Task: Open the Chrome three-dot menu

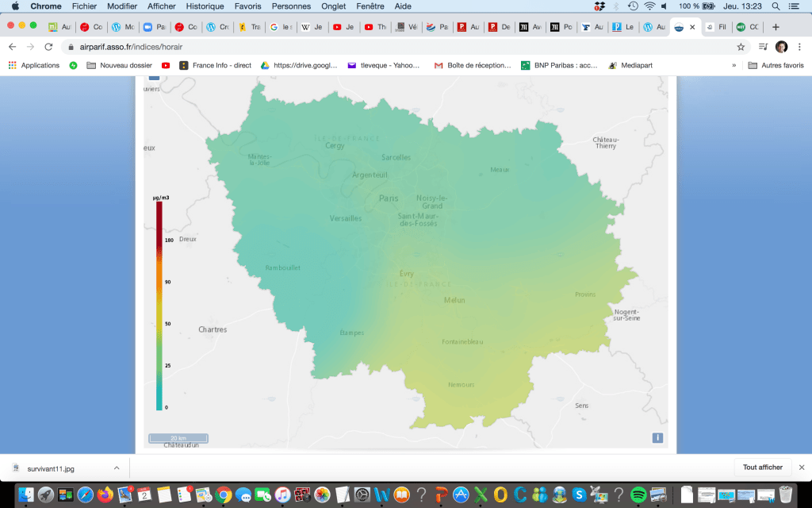Action: 799,47
